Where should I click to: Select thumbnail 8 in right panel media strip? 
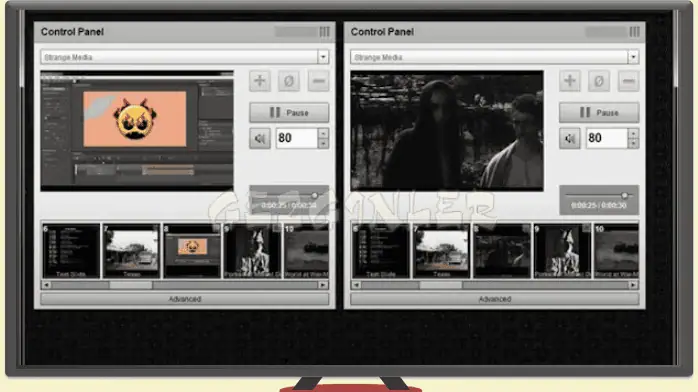click(x=502, y=251)
